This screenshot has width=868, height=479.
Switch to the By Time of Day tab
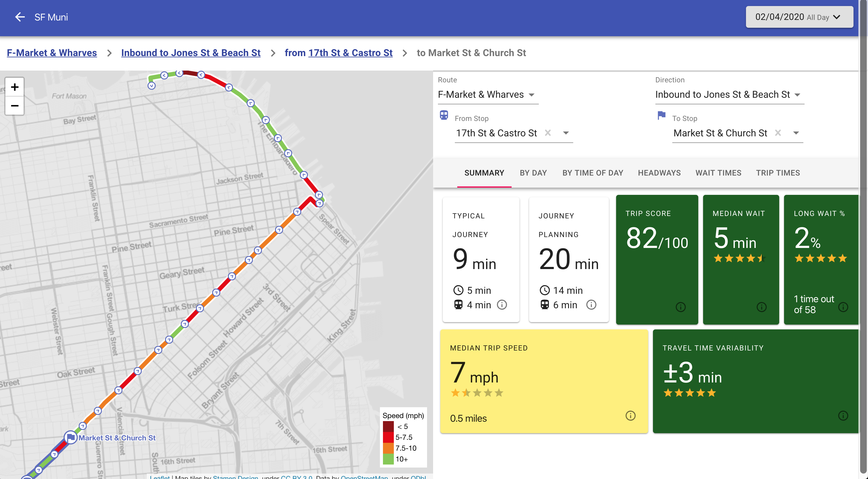click(592, 173)
